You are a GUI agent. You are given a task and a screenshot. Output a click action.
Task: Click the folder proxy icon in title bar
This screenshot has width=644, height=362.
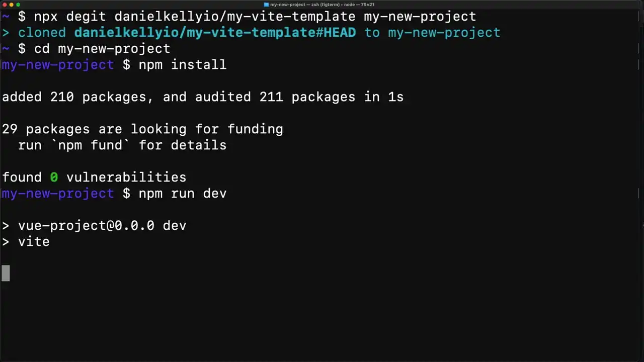pos(266,5)
